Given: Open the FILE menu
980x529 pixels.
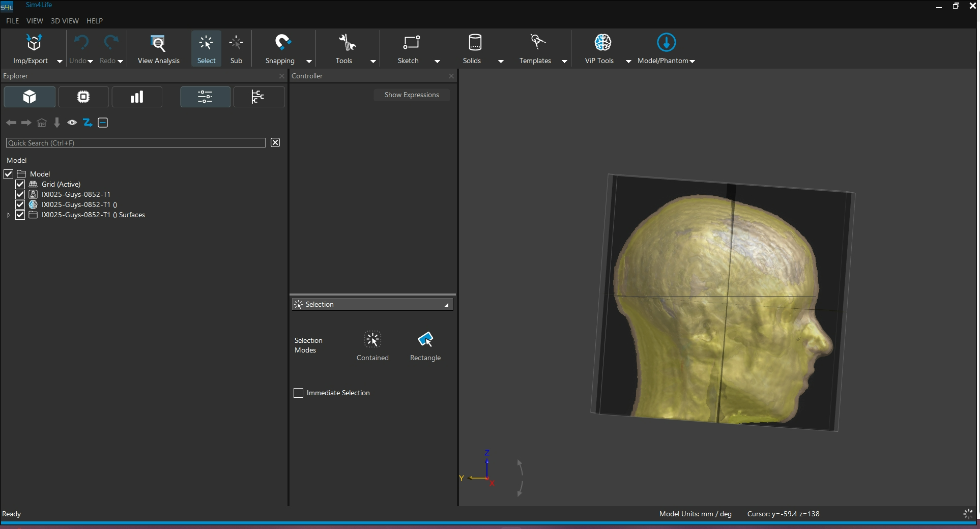Looking at the screenshot, I should (12, 21).
